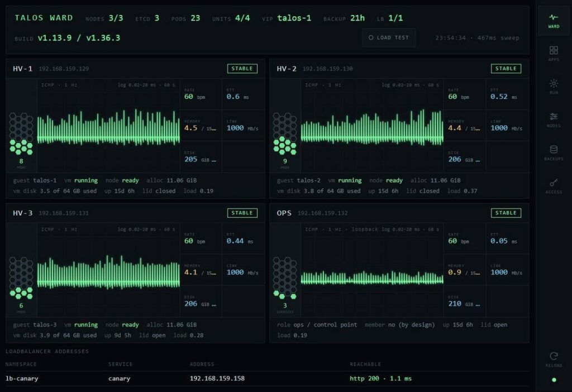The image size is (572, 392).
Task: Click the STABLE badge on HV-3
Action: [242, 213]
